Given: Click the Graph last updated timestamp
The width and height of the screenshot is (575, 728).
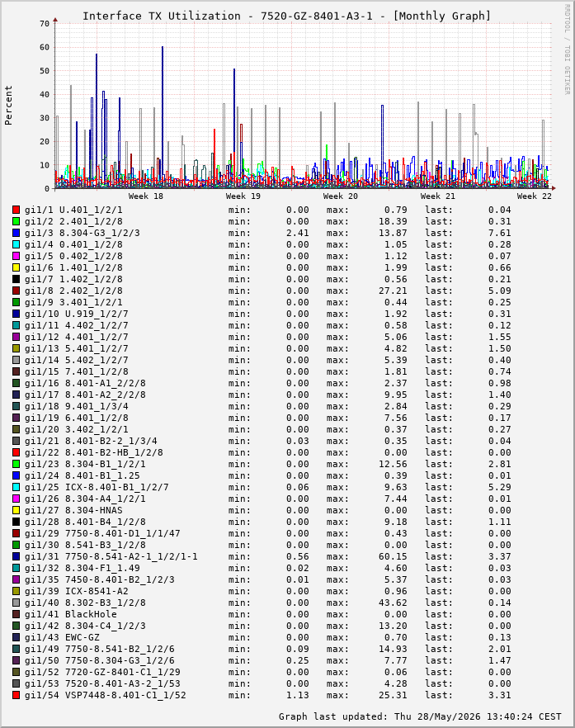Looking at the screenshot, I should (x=420, y=716).
